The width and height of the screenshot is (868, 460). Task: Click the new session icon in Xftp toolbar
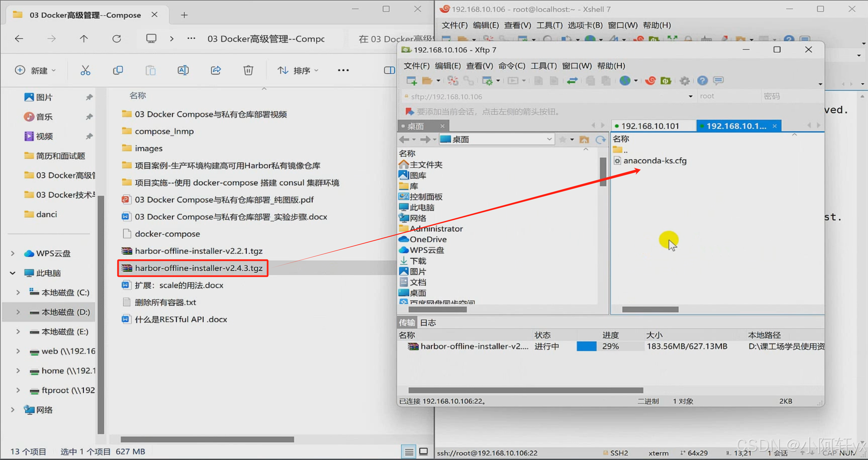(x=411, y=81)
